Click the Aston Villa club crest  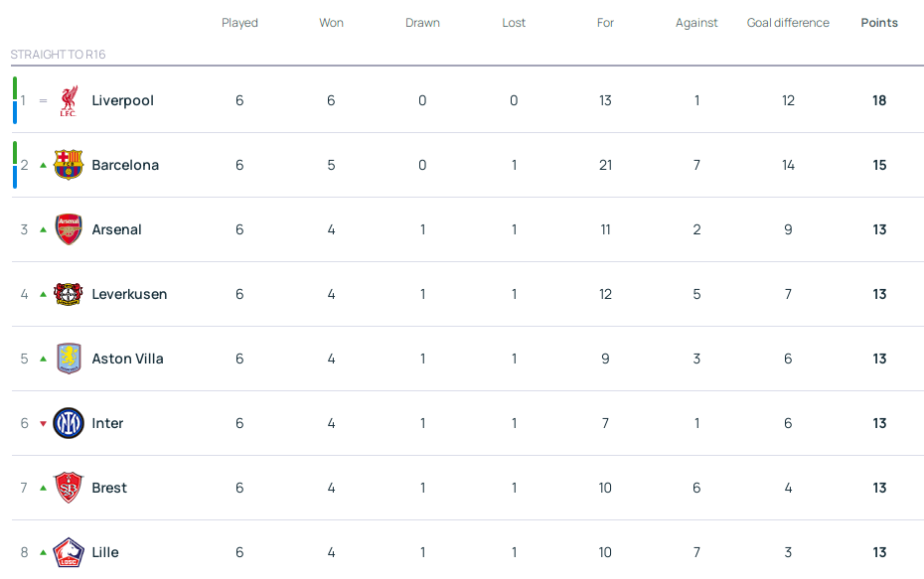click(x=69, y=359)
